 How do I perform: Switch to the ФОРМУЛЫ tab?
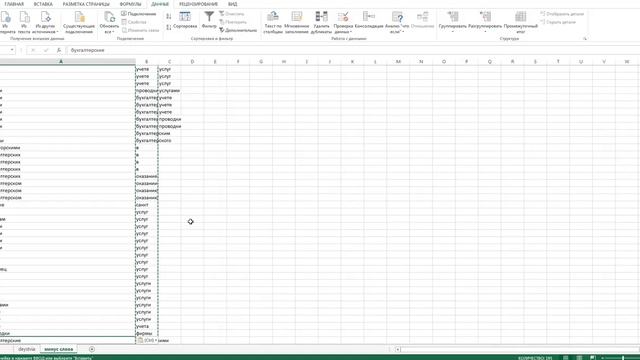[130, 4]
